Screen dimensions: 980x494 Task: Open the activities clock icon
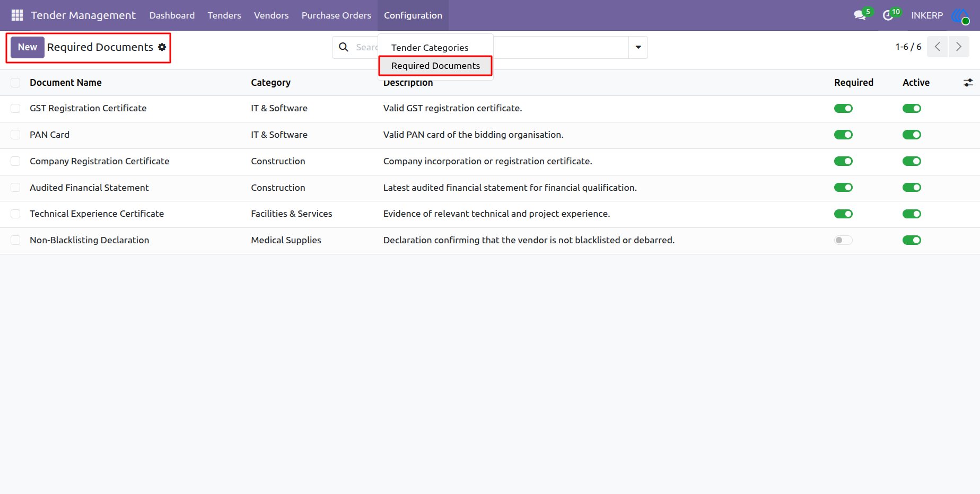pyautogui.click(x=888, y=15)
